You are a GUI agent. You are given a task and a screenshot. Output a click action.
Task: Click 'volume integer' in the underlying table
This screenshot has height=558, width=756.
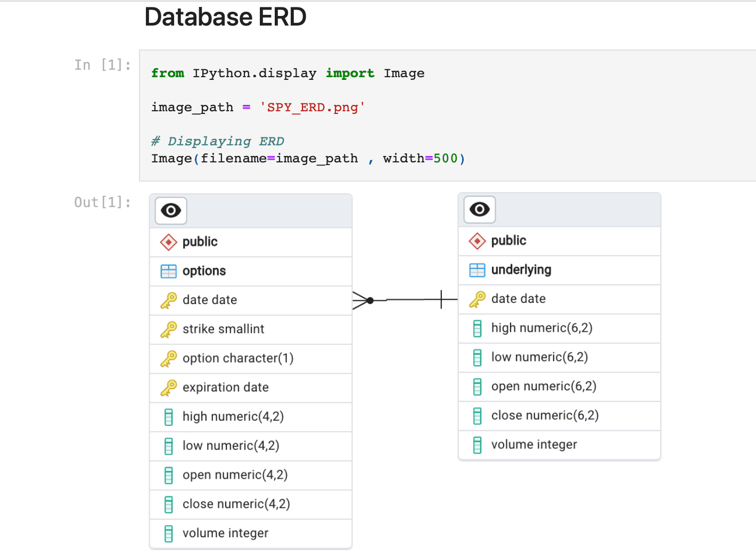click(x=535, y=445)
